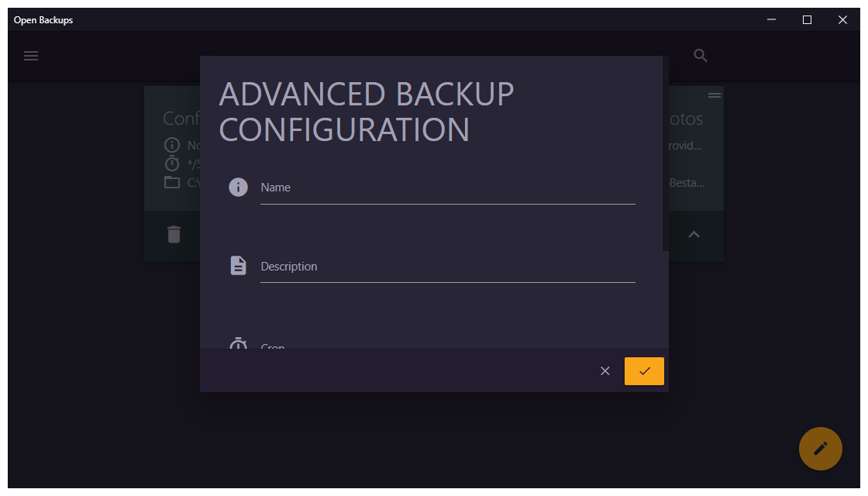Collapse the right card with chevron up
This screenshot has width=868, height=496.
[694, 234]
